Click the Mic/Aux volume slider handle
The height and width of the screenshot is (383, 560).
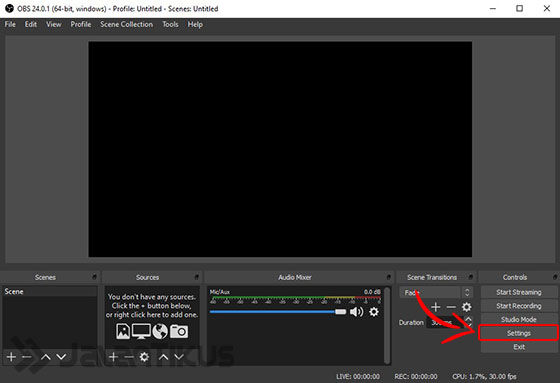click(x=340, y=312)
